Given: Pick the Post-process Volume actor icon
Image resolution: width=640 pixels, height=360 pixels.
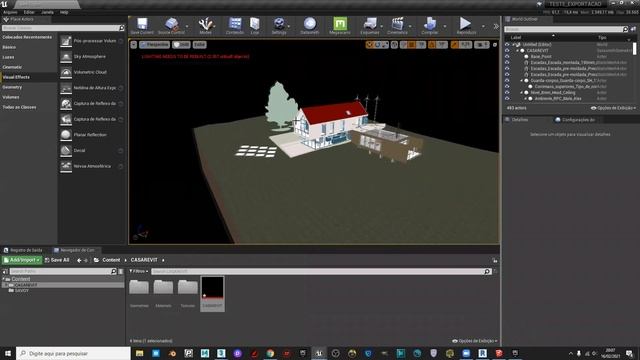Looking at the screenshot, I should pos(66,41).
